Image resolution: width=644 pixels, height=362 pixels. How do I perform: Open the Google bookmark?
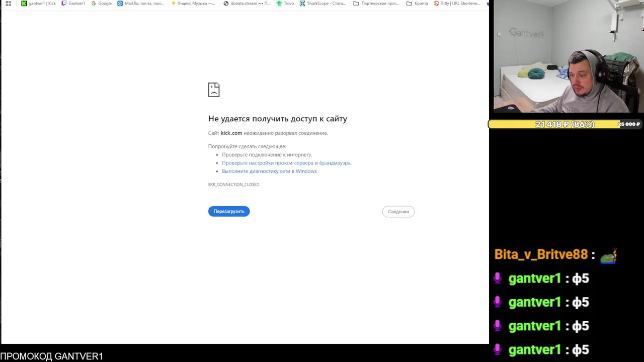pos(102,4)
